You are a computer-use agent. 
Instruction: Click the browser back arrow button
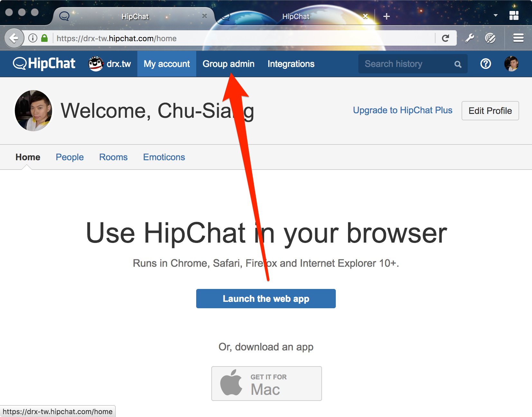pyautogui.click(x=14, y=38)
